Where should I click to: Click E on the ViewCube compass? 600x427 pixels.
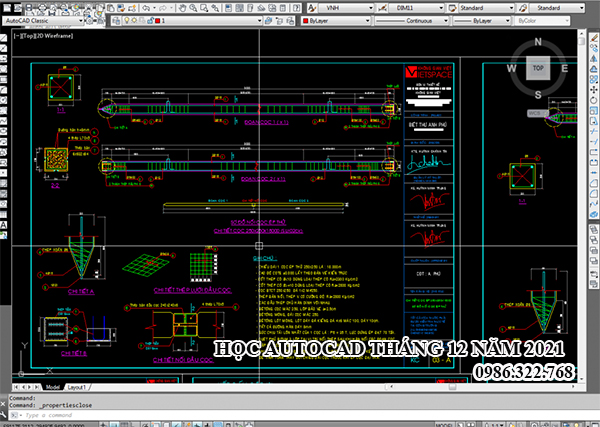[x=565, y=68]
